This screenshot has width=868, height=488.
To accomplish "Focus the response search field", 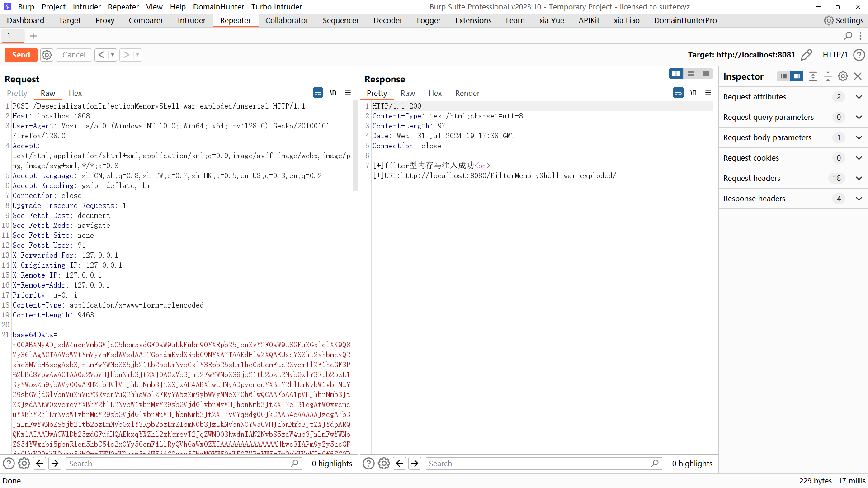I will [x=544, y=463].
